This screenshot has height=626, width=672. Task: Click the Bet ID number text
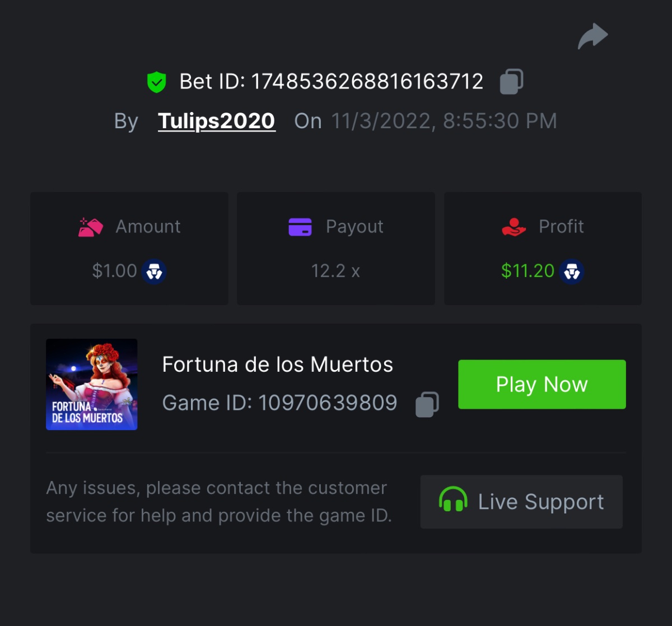[367, 82]
